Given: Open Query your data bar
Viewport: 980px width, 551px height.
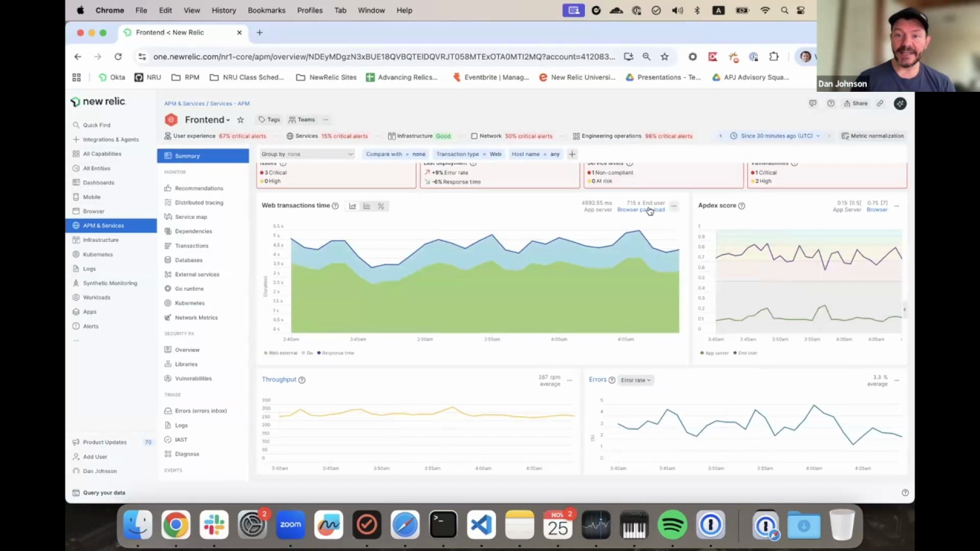Looking at the screenshot, I should coord(104,493).
